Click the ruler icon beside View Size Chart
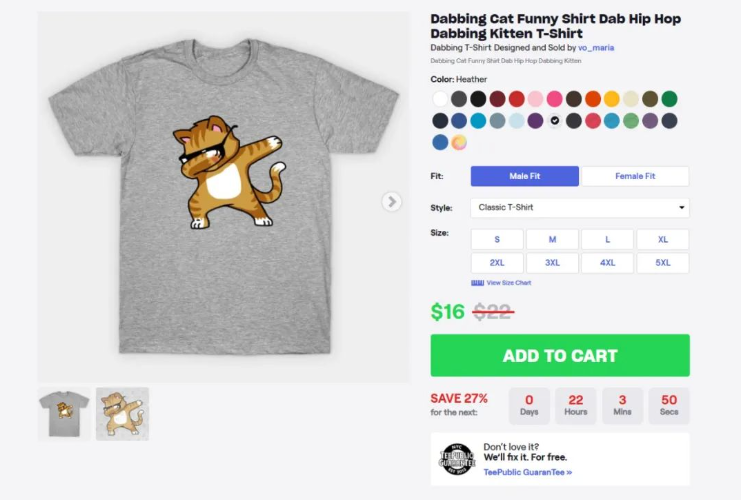Image resolution: width=741 pixels, height=500 pixels. (477, 283)
